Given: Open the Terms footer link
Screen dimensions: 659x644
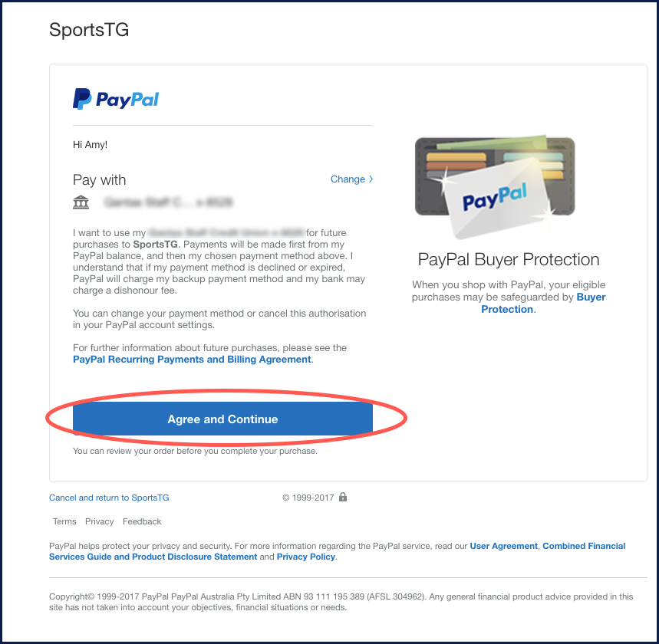Looking at the screenshot, I should (64, 521).
